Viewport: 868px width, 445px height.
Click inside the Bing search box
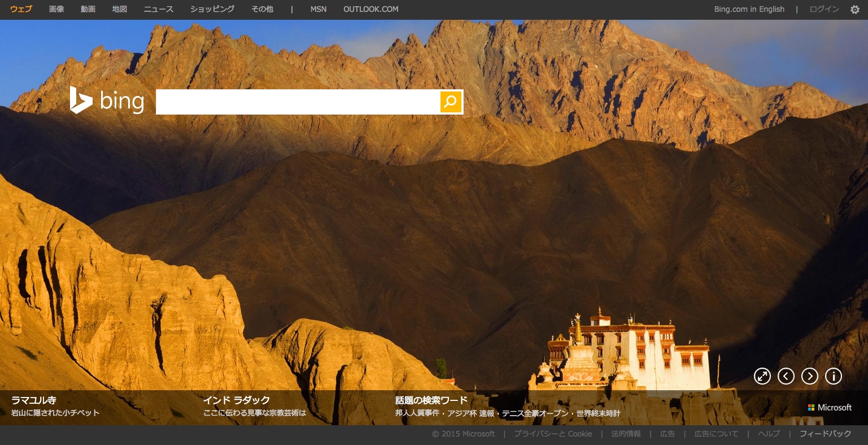point(298,102)
